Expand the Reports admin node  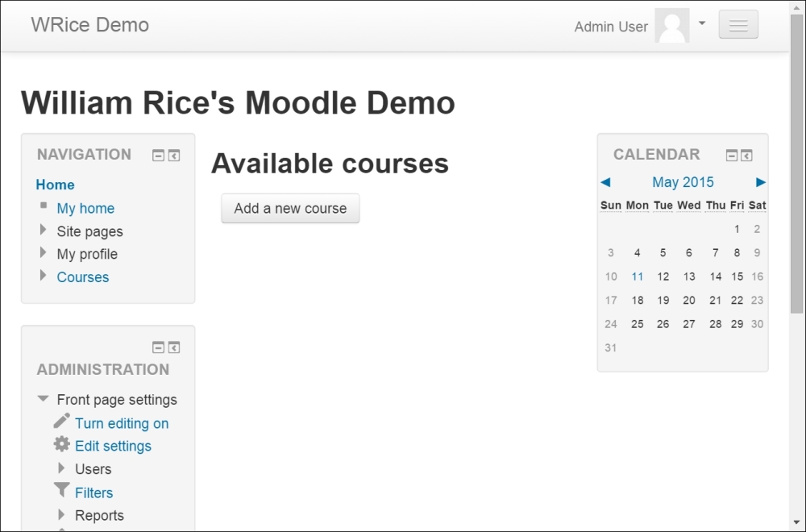pos(62,514)
